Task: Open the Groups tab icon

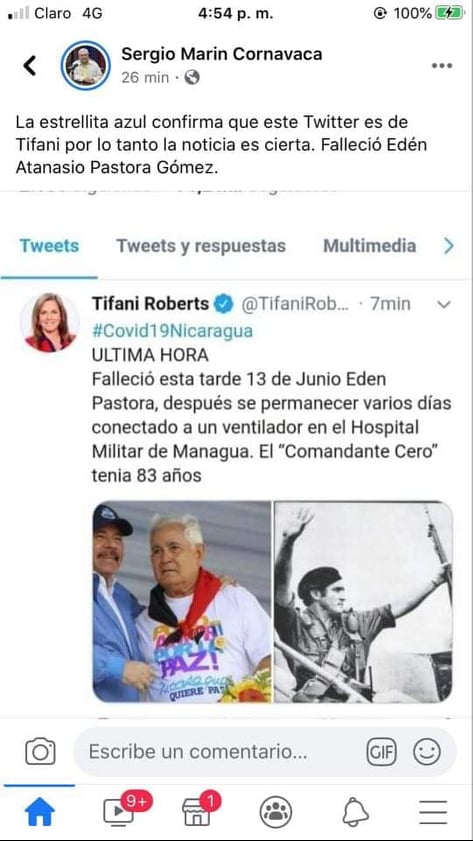Action: [276, 812]
